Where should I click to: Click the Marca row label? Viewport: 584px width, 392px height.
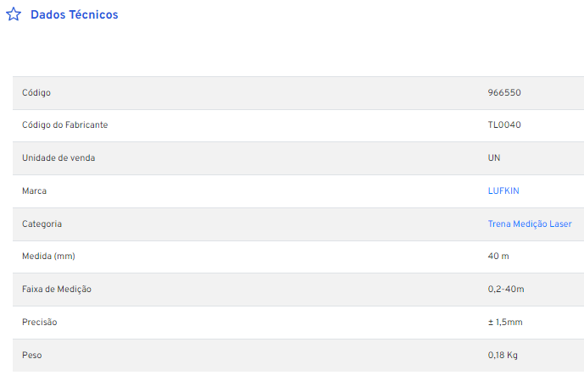point(34,190)
